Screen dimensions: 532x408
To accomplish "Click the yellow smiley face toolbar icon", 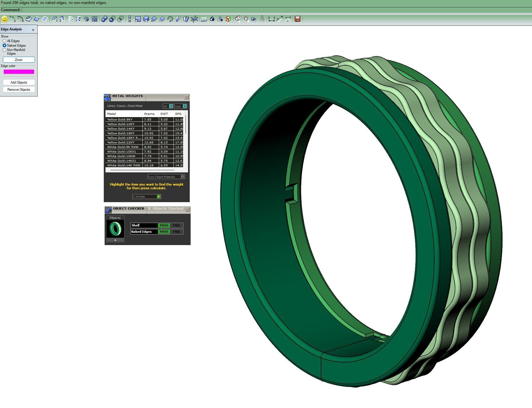I will click(5, 19).
